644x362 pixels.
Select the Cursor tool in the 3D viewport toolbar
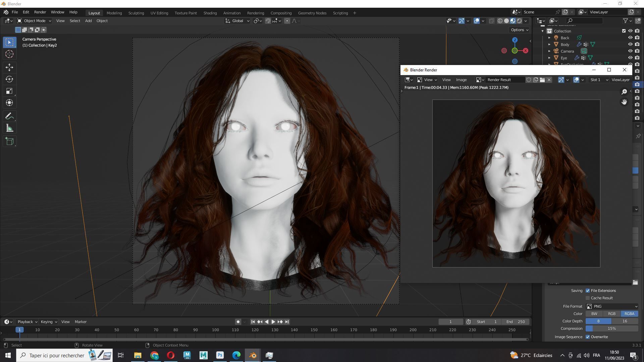click(x=9, y=54)
